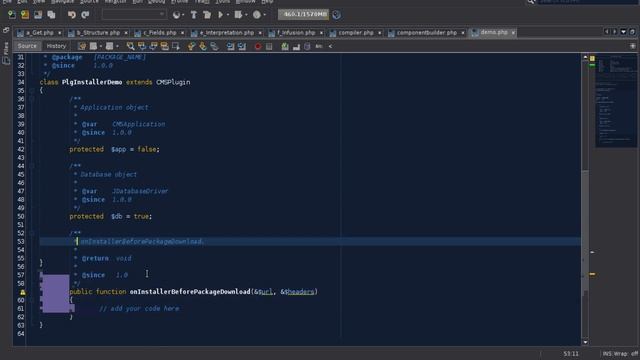640x360 pixels.
Task: Click the Source view button
Action: click(27, 46)
